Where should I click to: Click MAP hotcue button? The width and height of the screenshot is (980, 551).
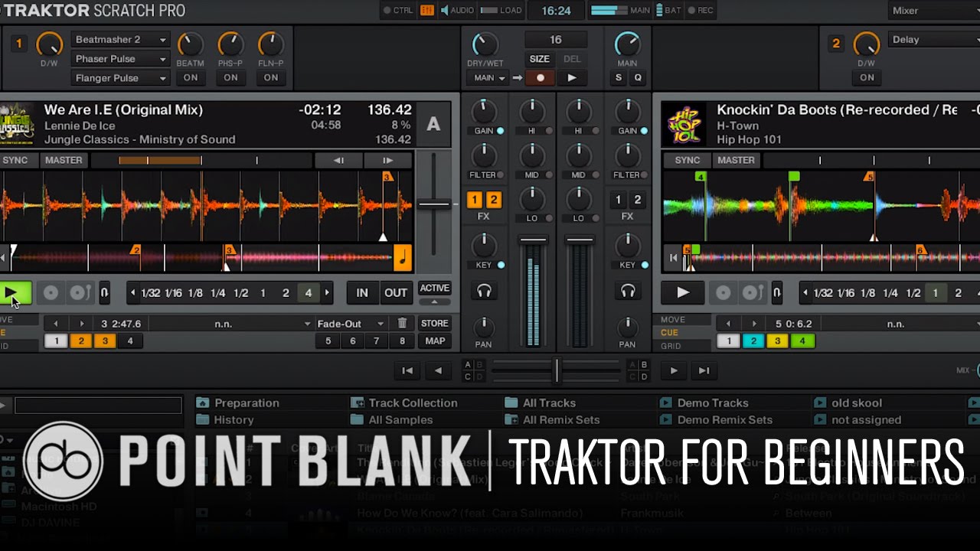pyautogui.click(x=434, y=341)
